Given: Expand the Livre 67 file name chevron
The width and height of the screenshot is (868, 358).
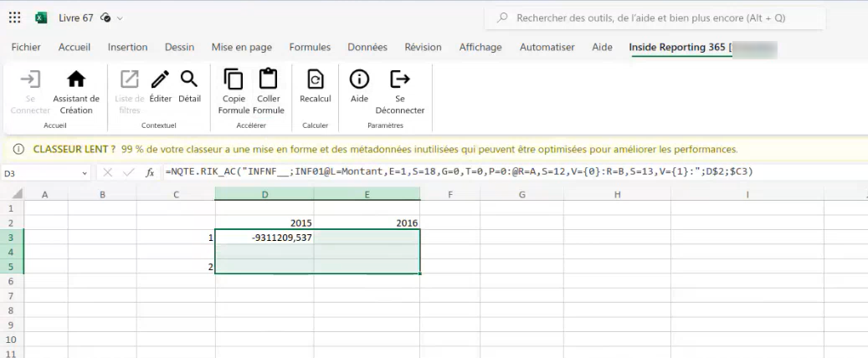Looking at the screenshot, I should coord(120,18).
